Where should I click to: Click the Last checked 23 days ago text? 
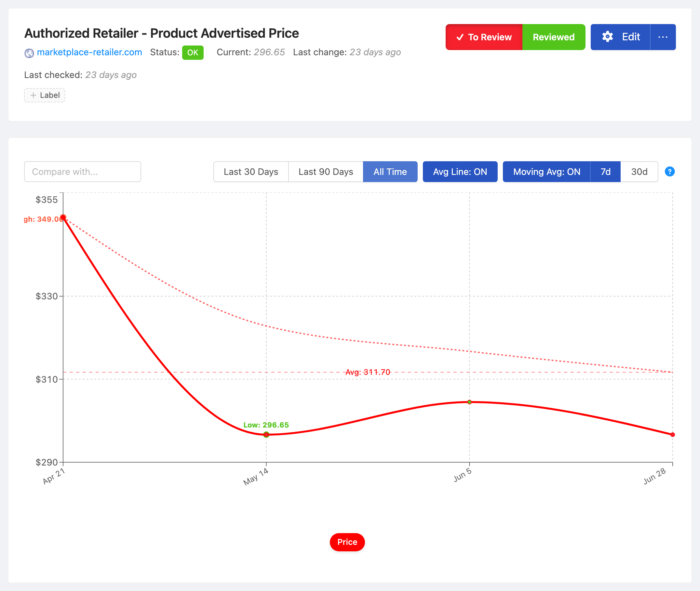80,75
